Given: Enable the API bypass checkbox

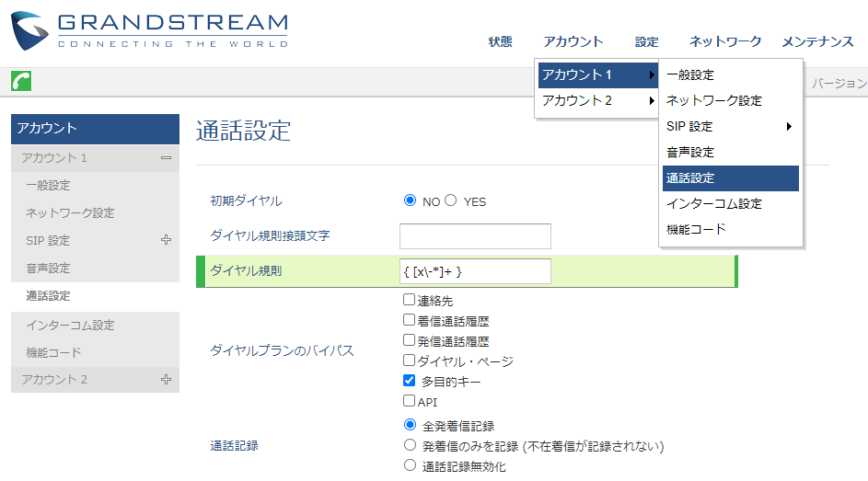Looking at the screenshot, I should pyautogui.click(x=409, y=401).
